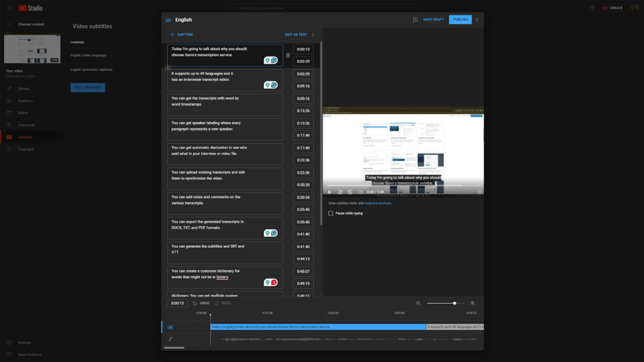Enable the Pause while typing checkbox

click(331, 213)
